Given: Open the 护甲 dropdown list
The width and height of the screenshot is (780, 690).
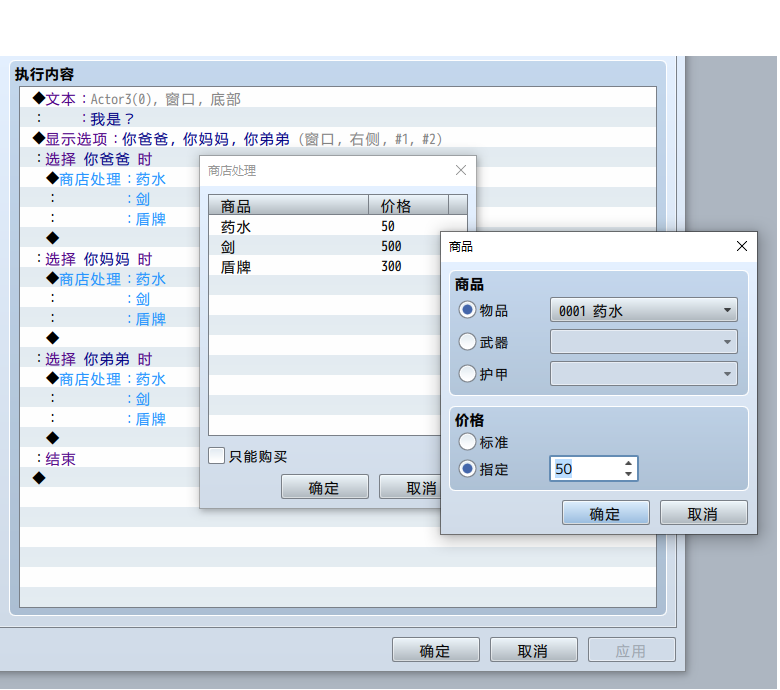Looking at the screenshot, I should [x=644, y=374].
